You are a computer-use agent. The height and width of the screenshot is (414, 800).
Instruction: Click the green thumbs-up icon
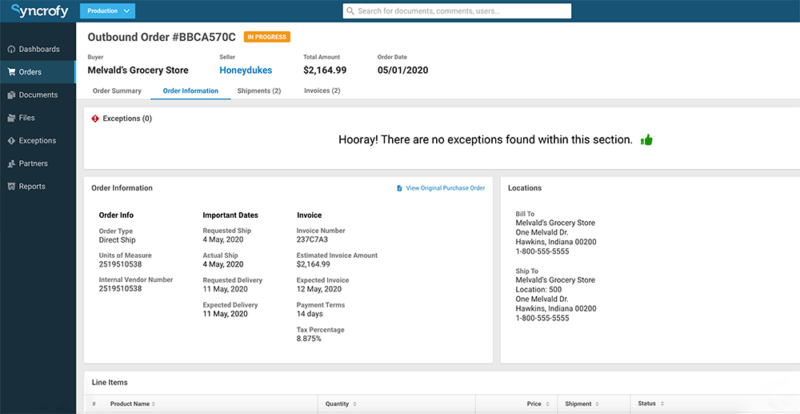[646, 139]
